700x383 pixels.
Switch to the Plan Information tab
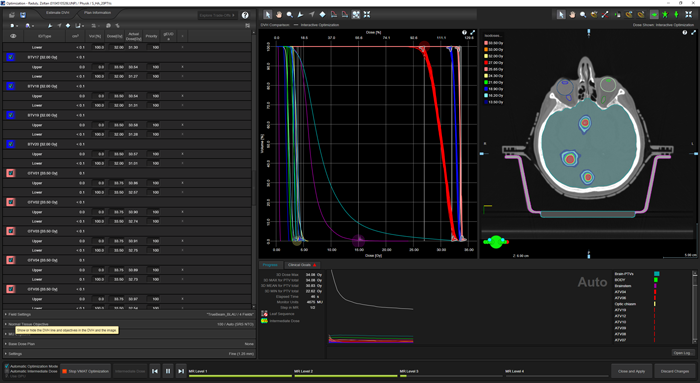point(98,13)
